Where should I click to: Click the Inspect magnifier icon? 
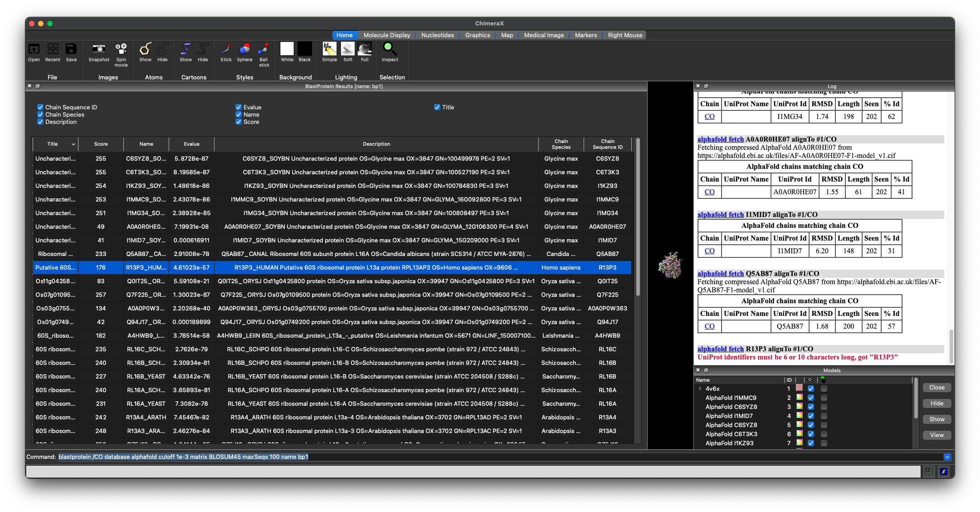pyautogui.click(x=390, y=49)
